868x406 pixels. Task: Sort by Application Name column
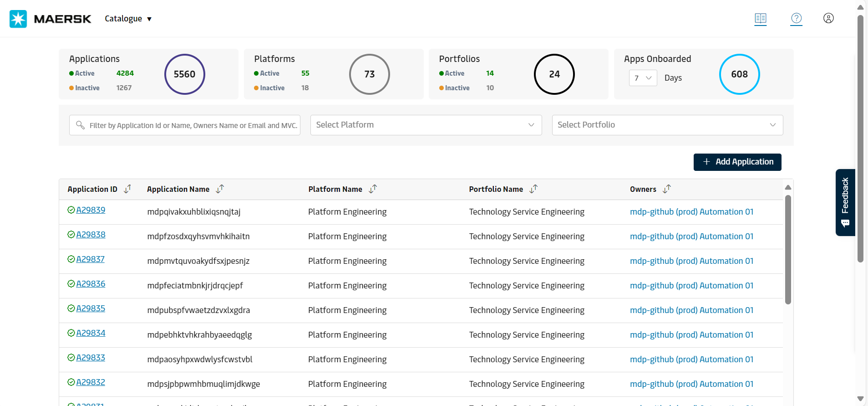coord(220,189)
